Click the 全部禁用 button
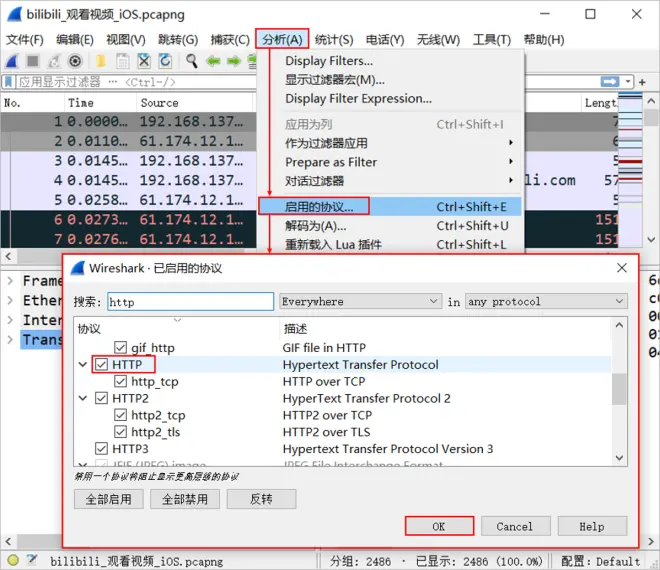The image size is (660, 570). 185,499
